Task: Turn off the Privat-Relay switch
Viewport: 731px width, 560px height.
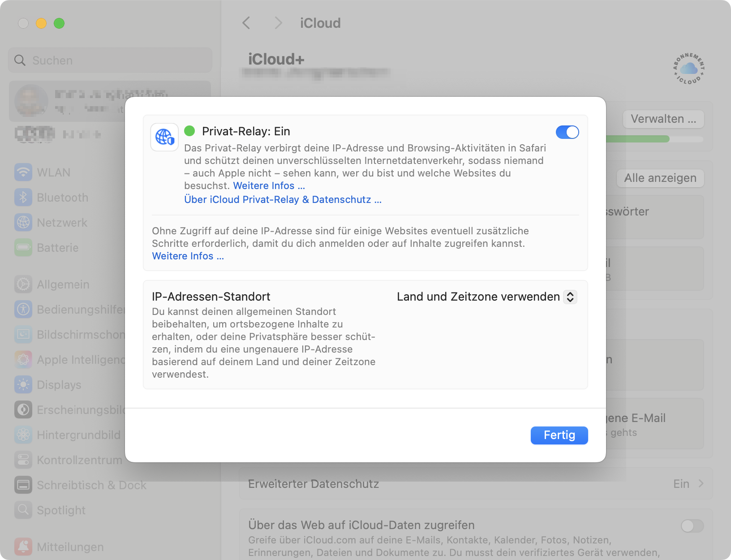Action: coord(567,132)
